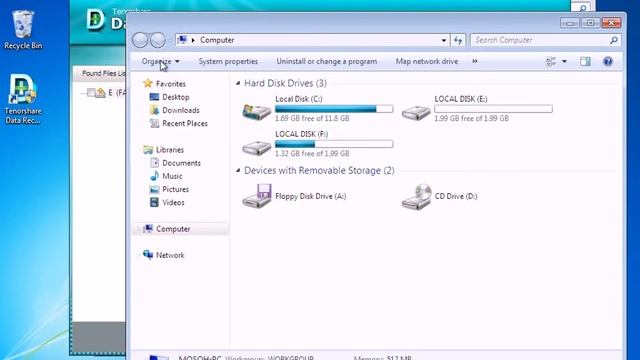Click the search magnifier icon in Explorer
The width and height of the screenshot is (640, 360).
click(613, 40)
